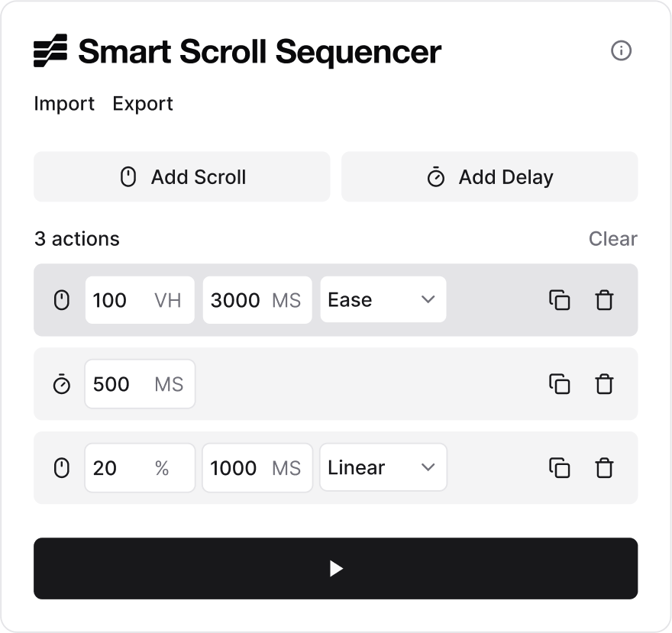The width and height of the screenshot is (672, 633).
Task: Click the Smart Scroll Sequencer logo icon
Action: 50,51
